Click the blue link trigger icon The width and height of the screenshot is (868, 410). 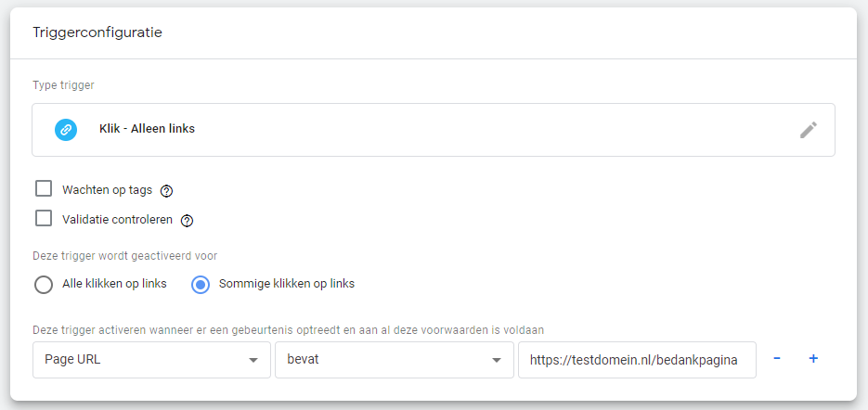pos(66,130)
